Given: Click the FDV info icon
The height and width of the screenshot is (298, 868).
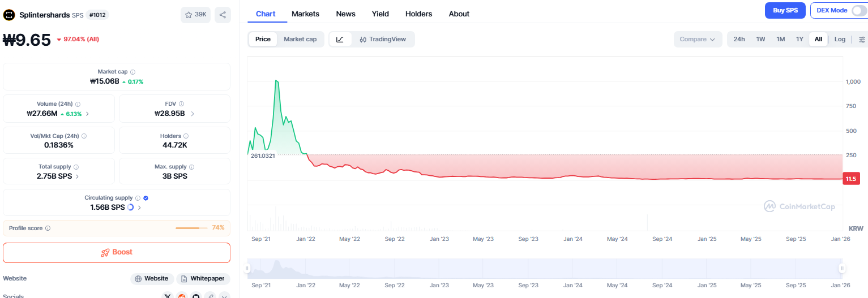Looking at the screenshot, I should [182, 104].
